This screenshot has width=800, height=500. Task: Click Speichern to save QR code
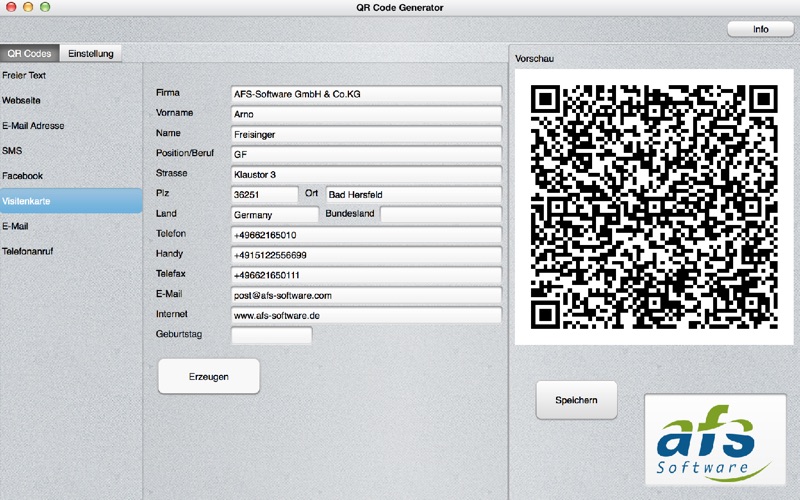(x=576, y=400)
